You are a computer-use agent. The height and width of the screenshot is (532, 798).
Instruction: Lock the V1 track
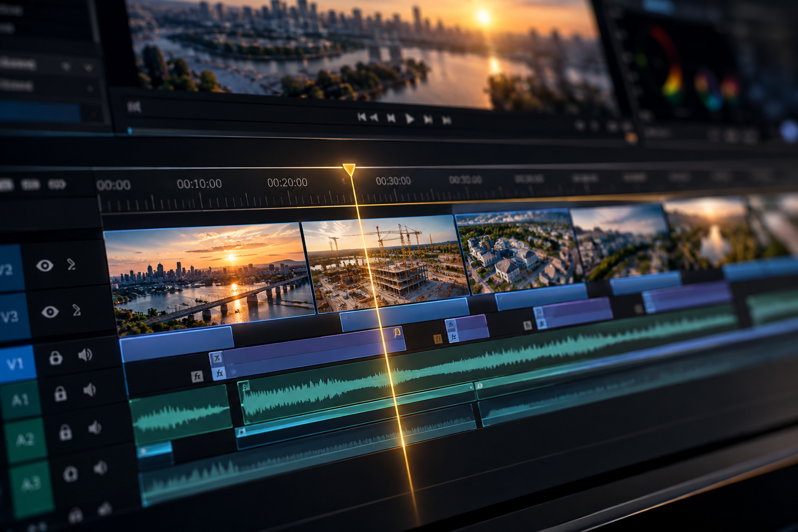pos(56,357)
